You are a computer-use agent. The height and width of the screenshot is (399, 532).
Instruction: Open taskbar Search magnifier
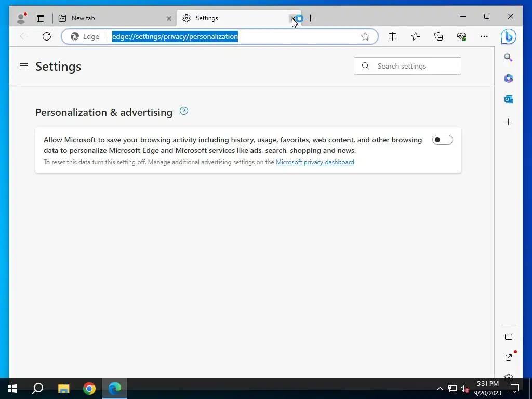pyautogui.click(x=37, y=389)
